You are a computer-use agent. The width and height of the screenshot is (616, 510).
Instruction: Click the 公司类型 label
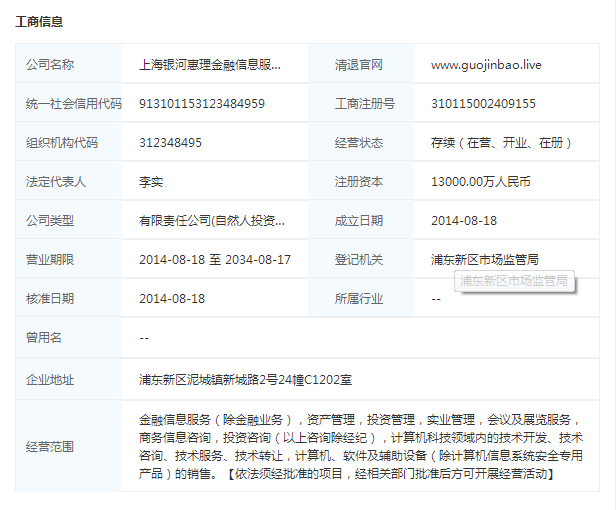50,221
